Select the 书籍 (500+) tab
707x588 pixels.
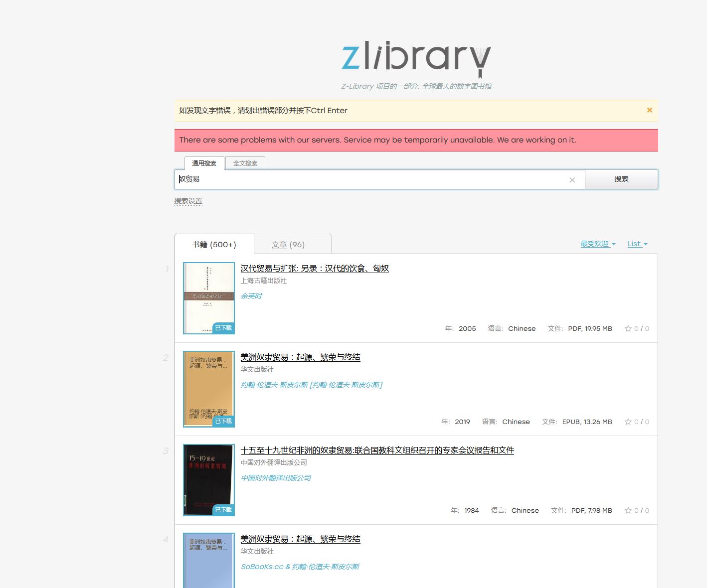[214, 244]
